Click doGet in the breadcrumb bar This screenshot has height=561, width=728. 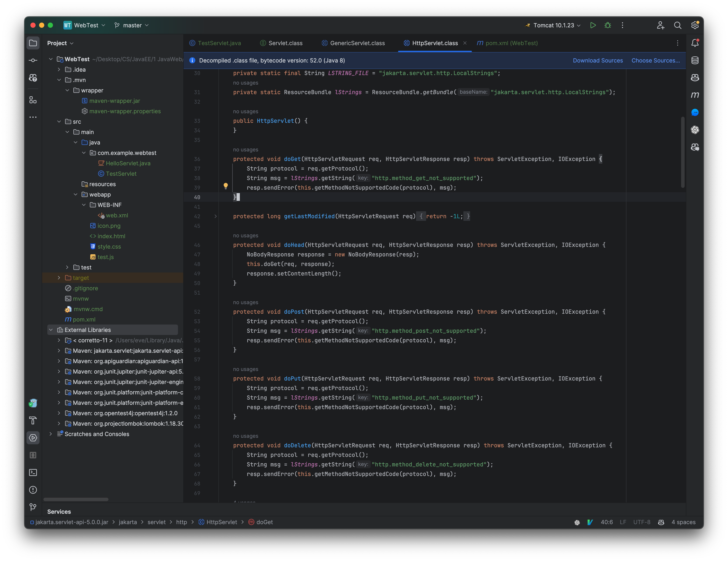(x=261, y=522)
